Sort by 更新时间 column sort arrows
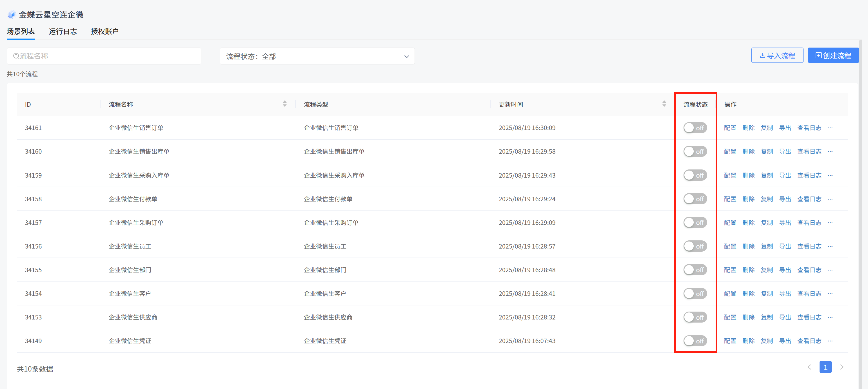Viewport: 868px width, 389px height. coord(664,104)
